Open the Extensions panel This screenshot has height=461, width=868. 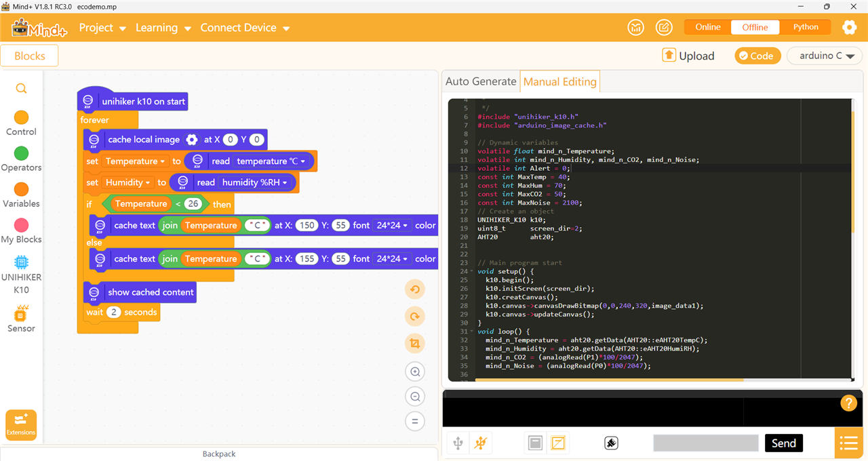pyautogui.click(x=21, y=425)
